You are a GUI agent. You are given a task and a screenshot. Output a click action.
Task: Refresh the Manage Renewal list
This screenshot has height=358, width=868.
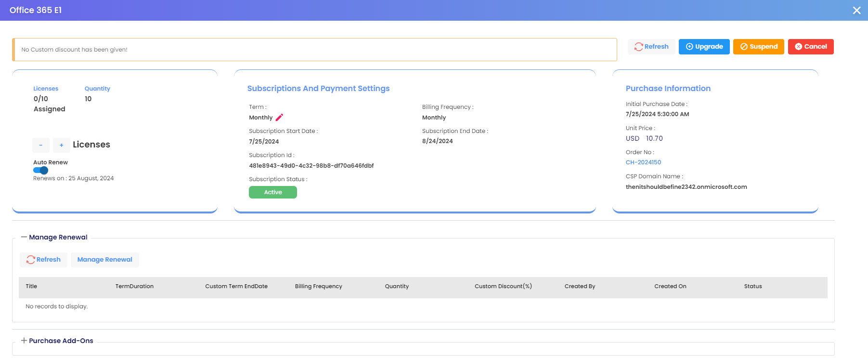(43, 260)
